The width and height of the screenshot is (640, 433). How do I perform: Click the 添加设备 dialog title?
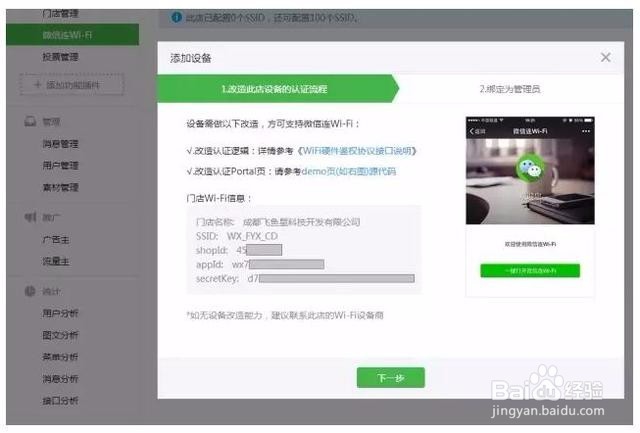[x=191, y=58]
